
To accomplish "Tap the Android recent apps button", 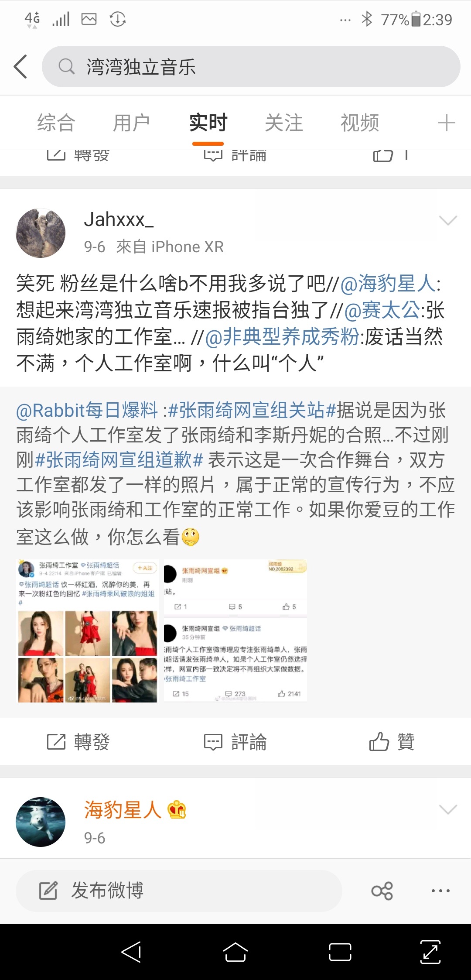I will point(340,952).
